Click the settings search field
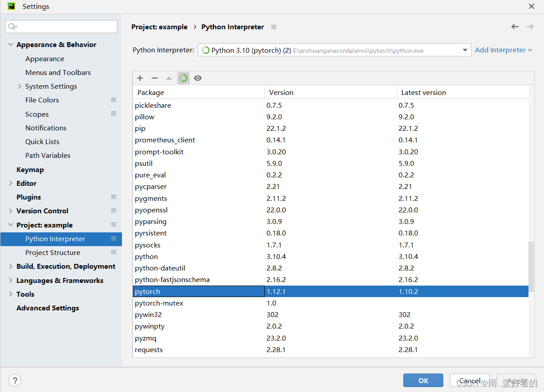544x392 pixels. pyautogui.click(x=61, y=27)
